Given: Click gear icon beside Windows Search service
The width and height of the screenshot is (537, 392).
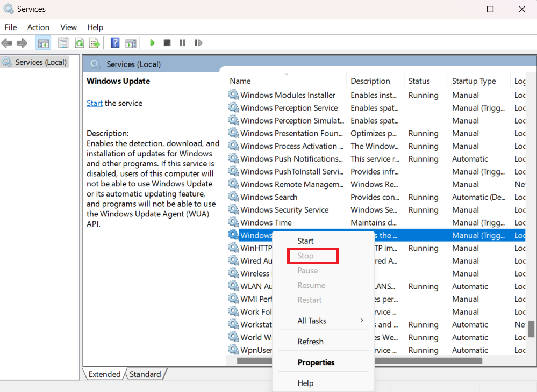Looking at the screenshot, I should click(233, 197).
